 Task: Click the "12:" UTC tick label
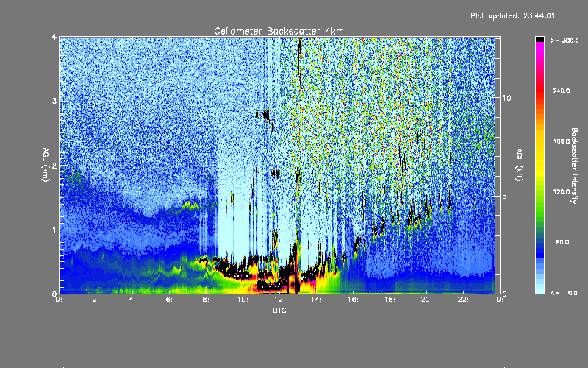point(279,300)
